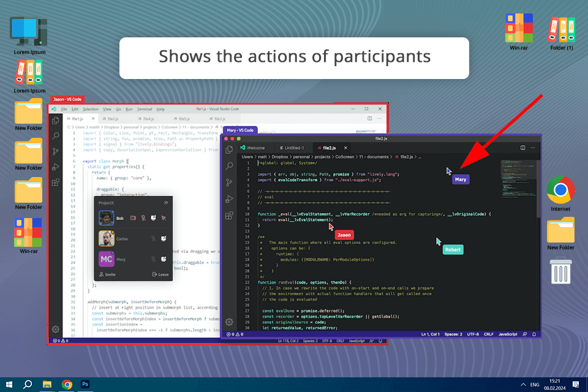This screenshot has height=392, width=588.
Task: Click the minimap in Mary's editor
Action: pyautogui.click(x=518, y=179)
